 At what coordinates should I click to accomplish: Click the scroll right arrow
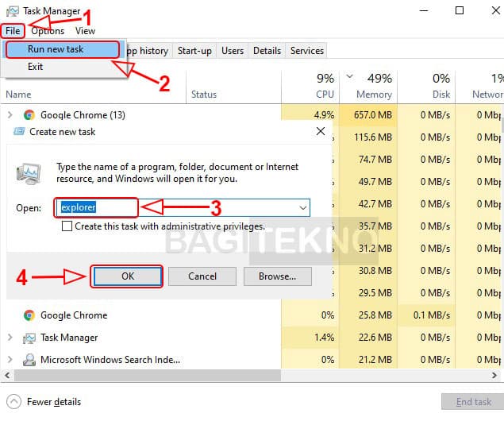494,376
